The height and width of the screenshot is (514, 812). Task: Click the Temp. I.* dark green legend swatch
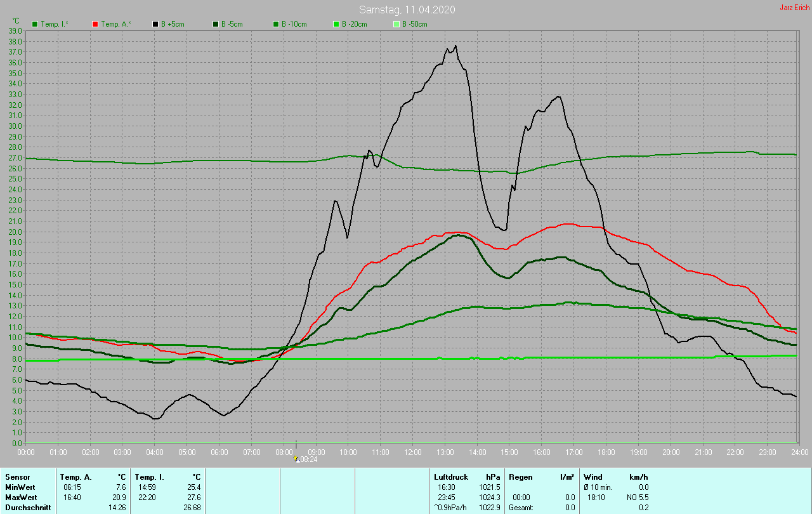click(35, 24)
